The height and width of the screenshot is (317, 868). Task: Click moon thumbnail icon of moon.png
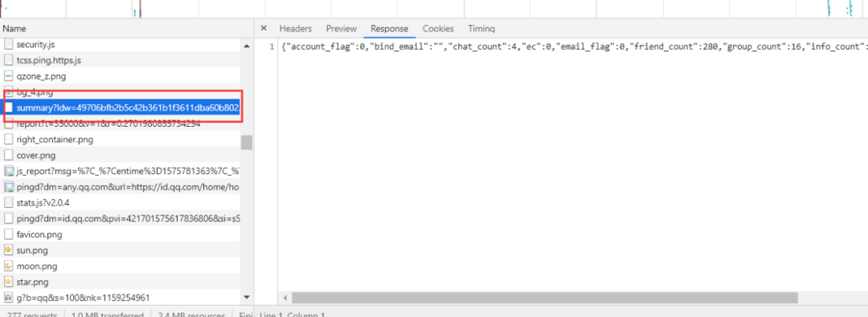point(8,266)
